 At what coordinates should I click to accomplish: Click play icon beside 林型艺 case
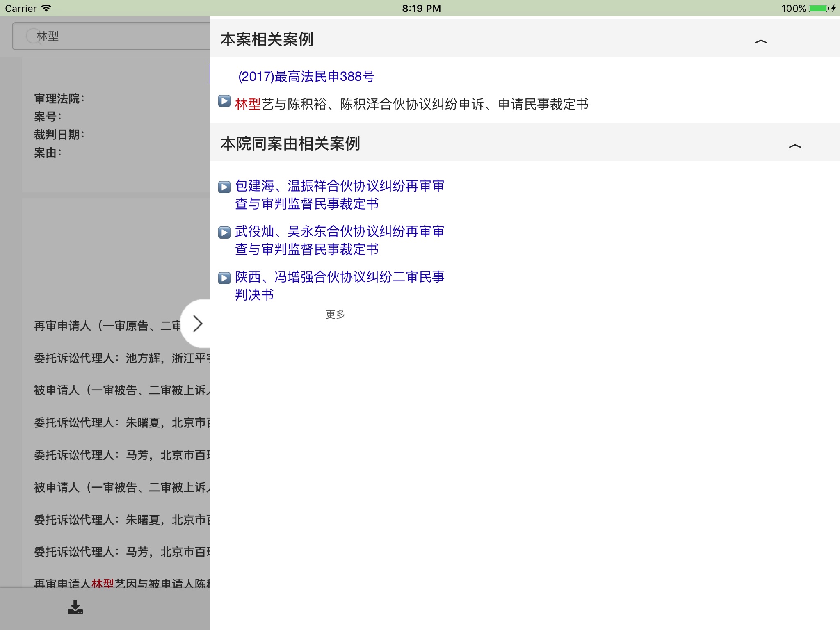[x=224, y=101]
